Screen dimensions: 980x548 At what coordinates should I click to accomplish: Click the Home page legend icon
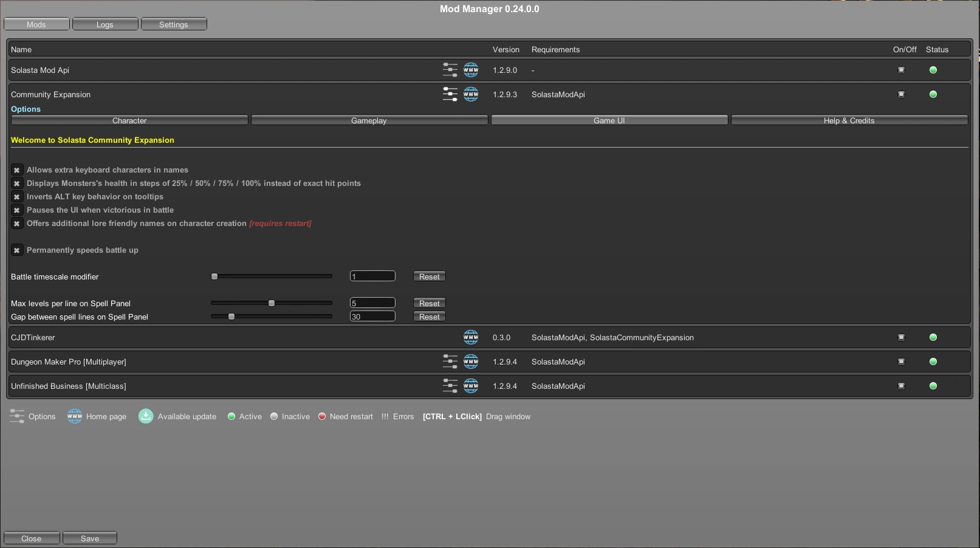[x=75, y=416]
